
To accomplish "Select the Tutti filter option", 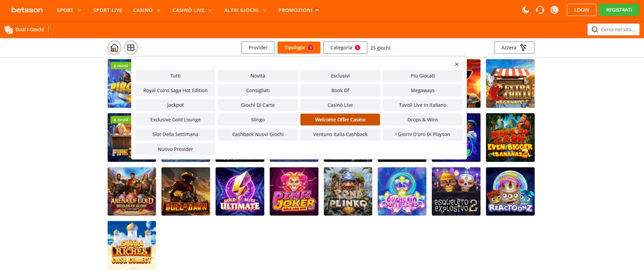I will pos(175,76).
